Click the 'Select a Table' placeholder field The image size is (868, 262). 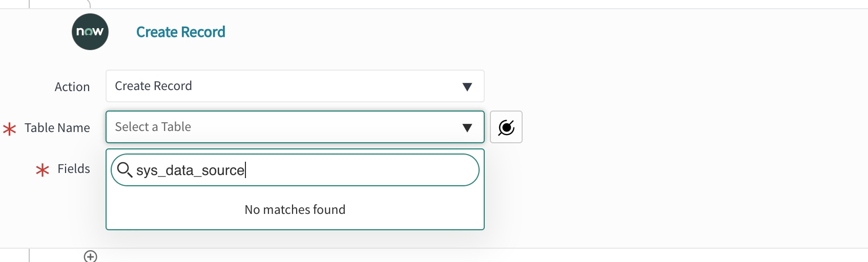coord(153,127)
